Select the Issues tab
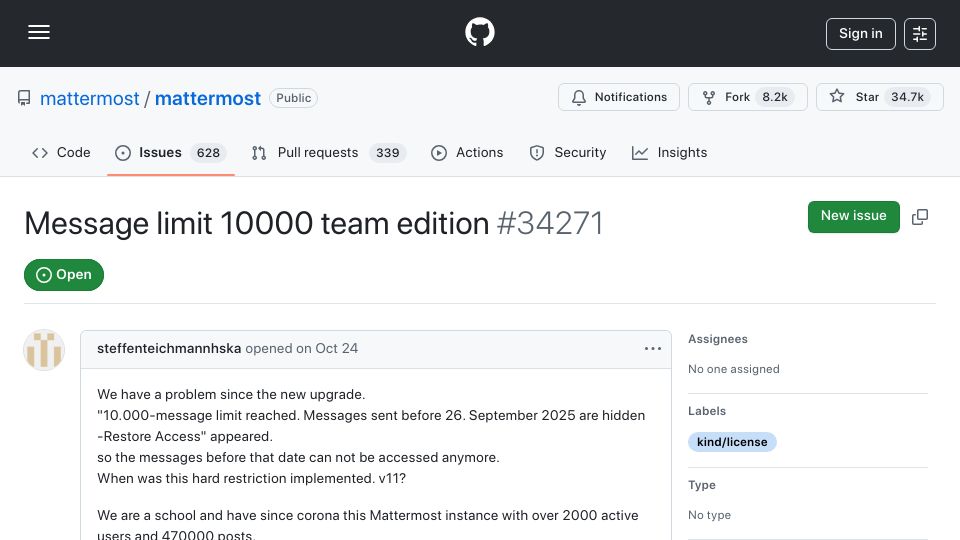Image resolution: width=960 pixels, height=540 pixels. 170,153
